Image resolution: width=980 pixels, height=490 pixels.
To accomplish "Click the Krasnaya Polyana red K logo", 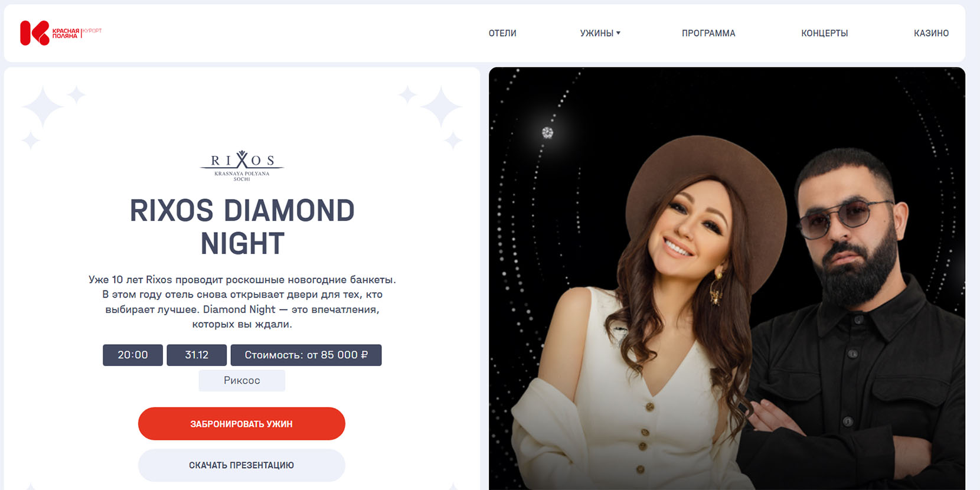I will (35, 33).
